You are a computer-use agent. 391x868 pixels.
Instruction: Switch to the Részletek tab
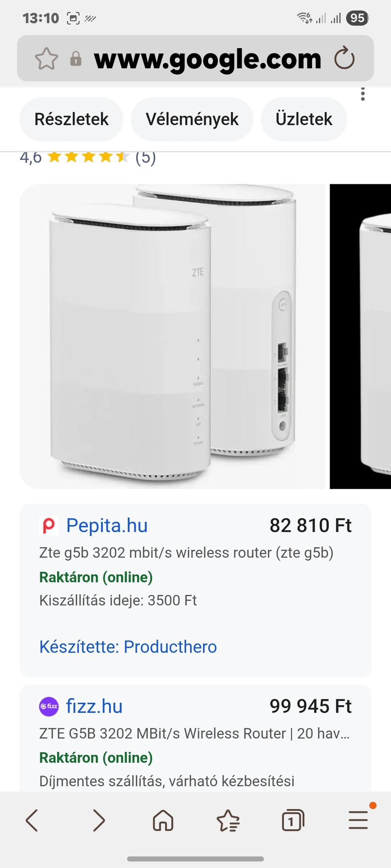[71, 119]
